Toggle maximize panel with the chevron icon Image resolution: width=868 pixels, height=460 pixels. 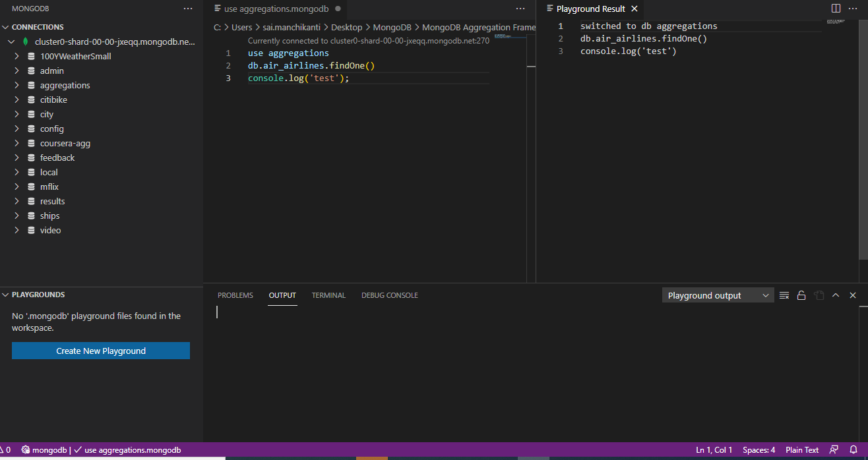tap(835, 295)
